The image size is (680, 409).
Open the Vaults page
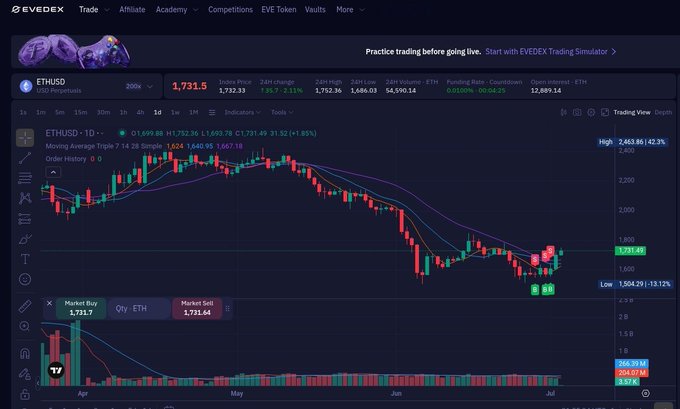(315, 10)
